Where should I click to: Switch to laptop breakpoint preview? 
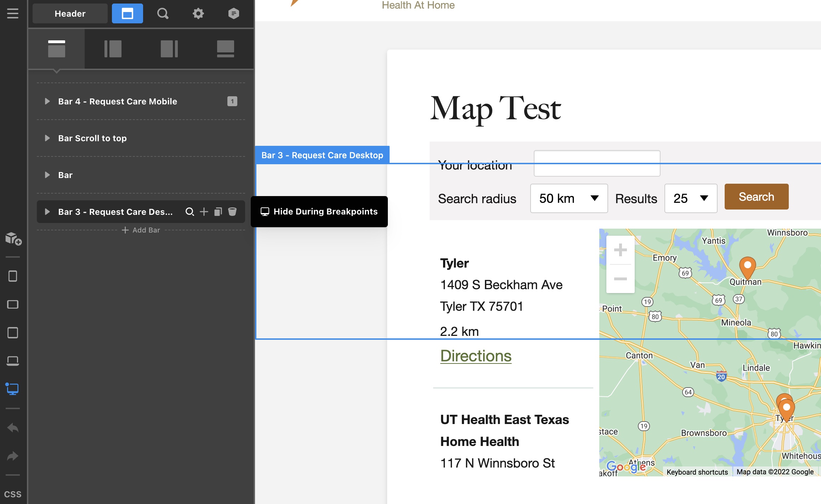click(x=13, y=361)
